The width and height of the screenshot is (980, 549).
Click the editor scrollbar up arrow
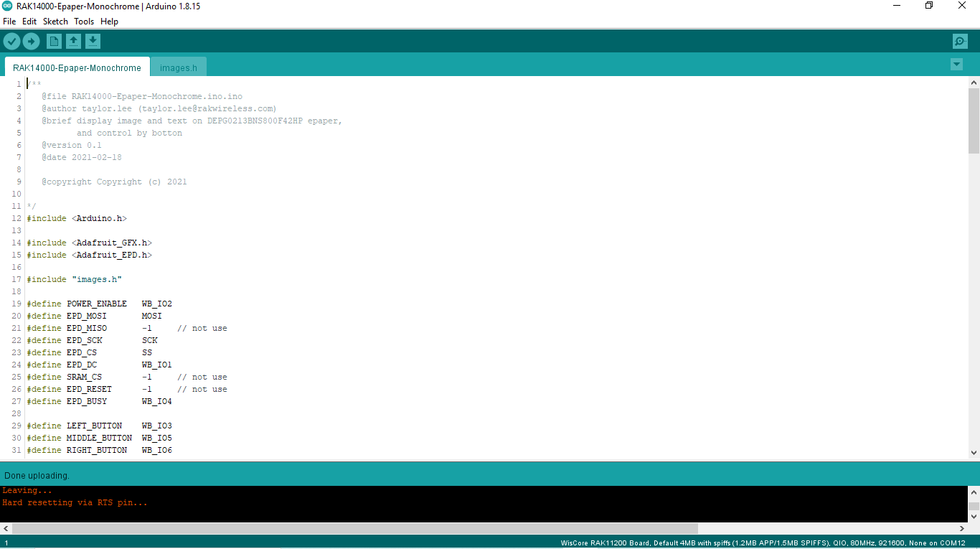click(974, 82)
